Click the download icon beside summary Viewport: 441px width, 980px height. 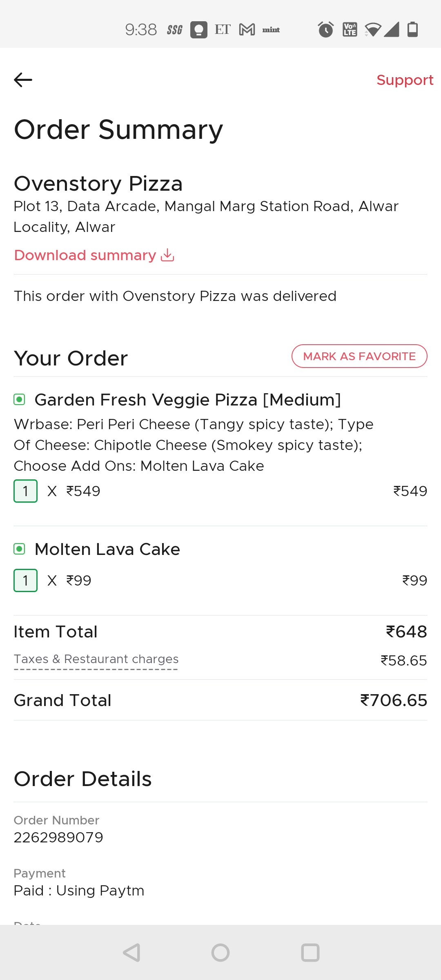tap(167, 255)
